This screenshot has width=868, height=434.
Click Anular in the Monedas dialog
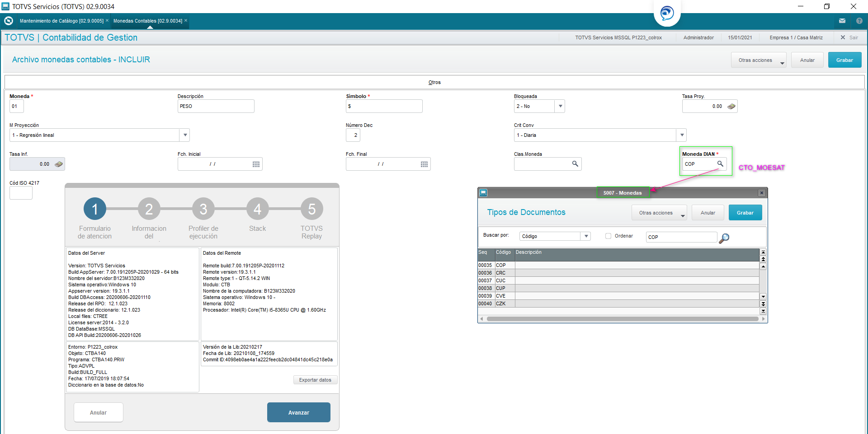[x=708, y=213]
